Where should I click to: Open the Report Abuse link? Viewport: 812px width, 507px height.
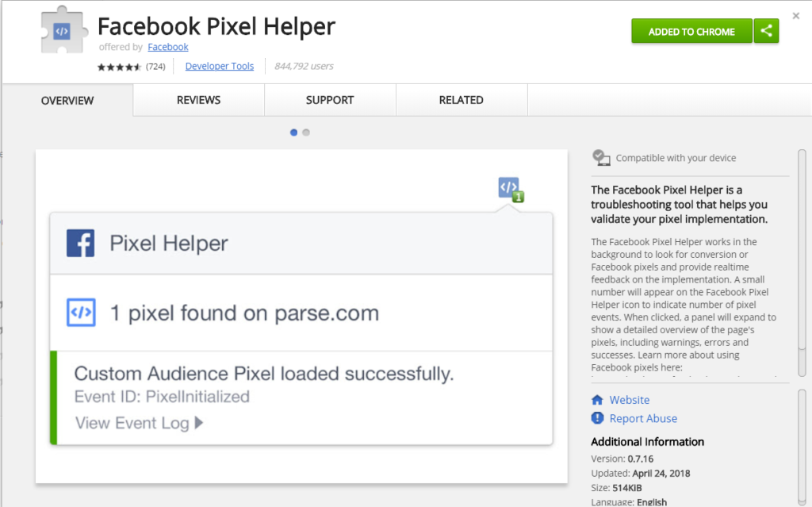click(x=643, y=418)
